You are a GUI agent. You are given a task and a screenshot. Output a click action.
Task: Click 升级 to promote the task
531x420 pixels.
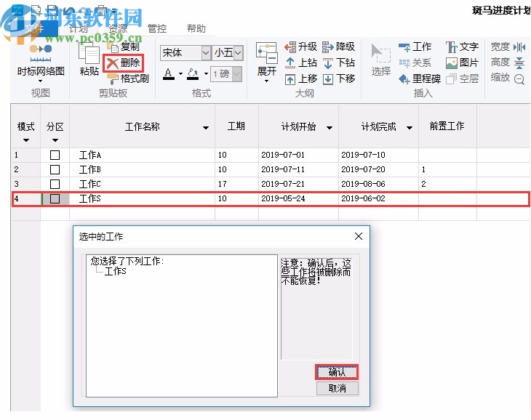300,47
